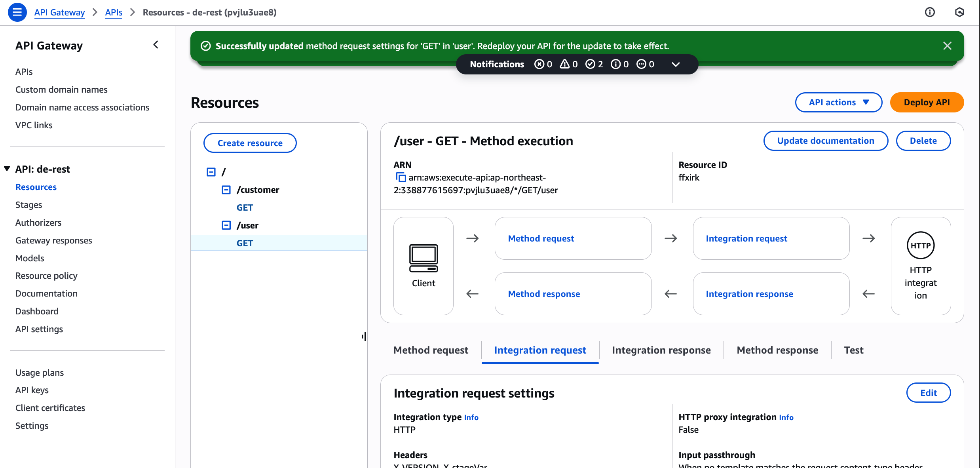This screenshot has width=980, height=468.
Task: Select GET method under /customer
Action: 245,207
